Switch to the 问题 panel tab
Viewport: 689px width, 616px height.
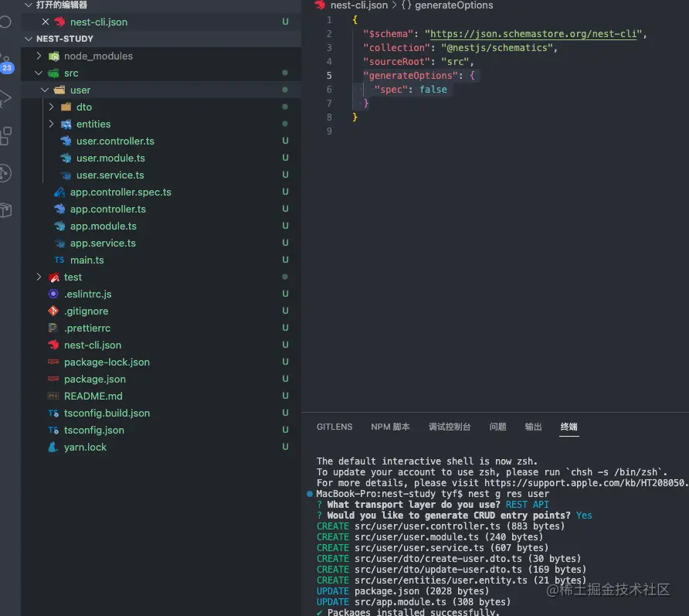[x=498, y=427]
